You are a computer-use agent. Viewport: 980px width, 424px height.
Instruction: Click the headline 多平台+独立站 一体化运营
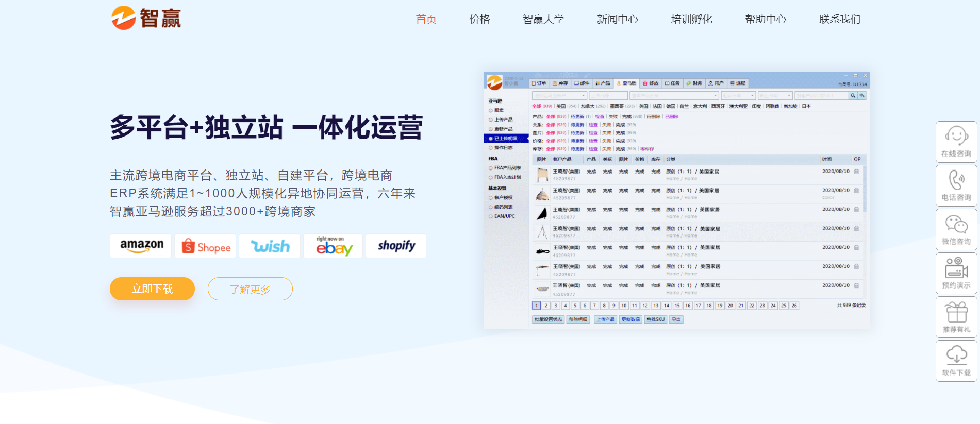click(x=266, y=127)
